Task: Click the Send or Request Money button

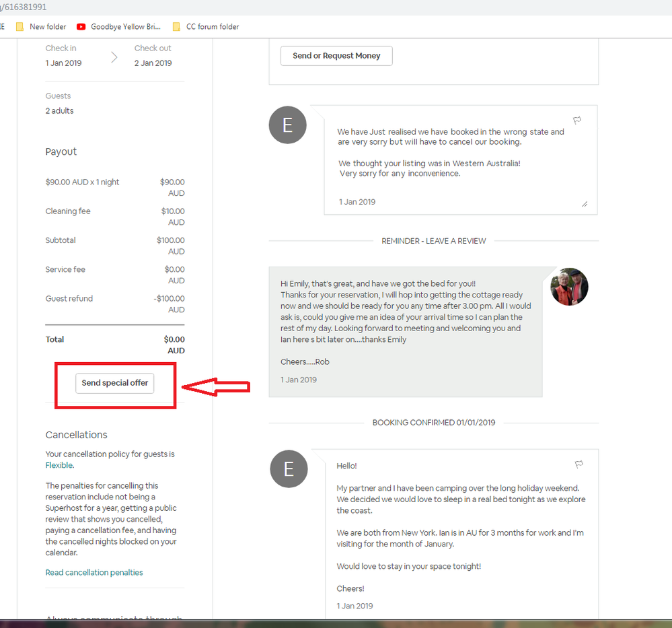Action: tap(336, 56)
